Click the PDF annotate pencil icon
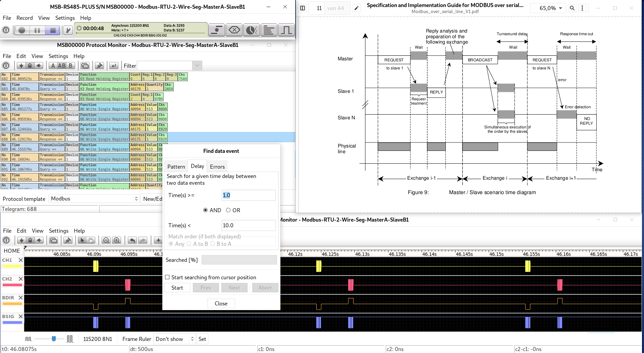644x353 pixels. (357, 8)
